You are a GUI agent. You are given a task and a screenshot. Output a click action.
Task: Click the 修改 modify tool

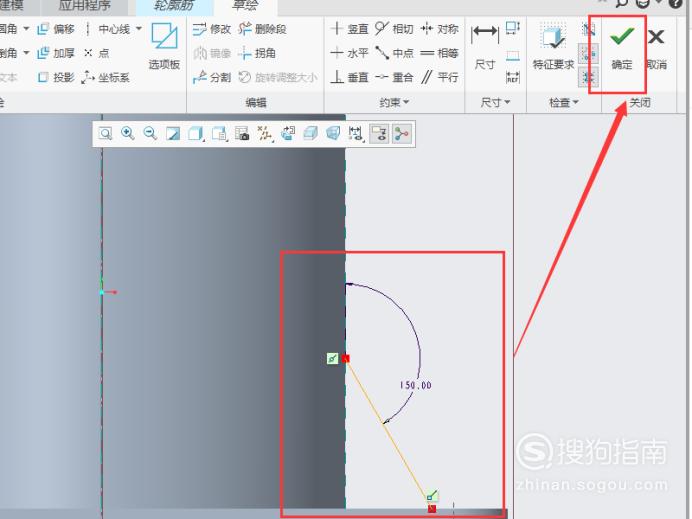(x=212, y=29)
